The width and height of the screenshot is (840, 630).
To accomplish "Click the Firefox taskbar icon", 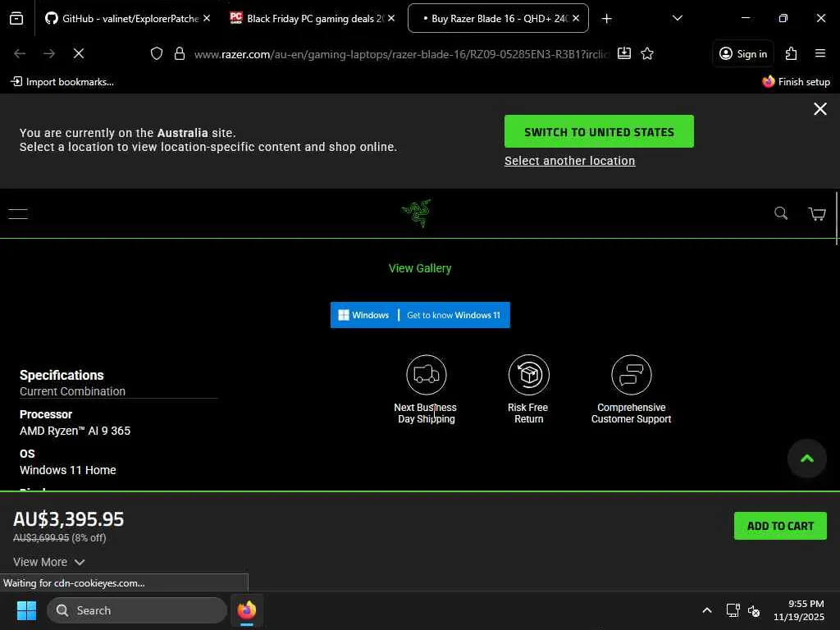I will click(246, 610).
